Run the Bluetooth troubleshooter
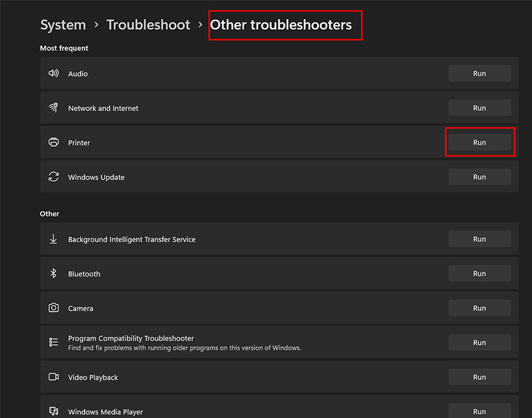The width and height of the screenshot is (532, 418). point(479,274)
